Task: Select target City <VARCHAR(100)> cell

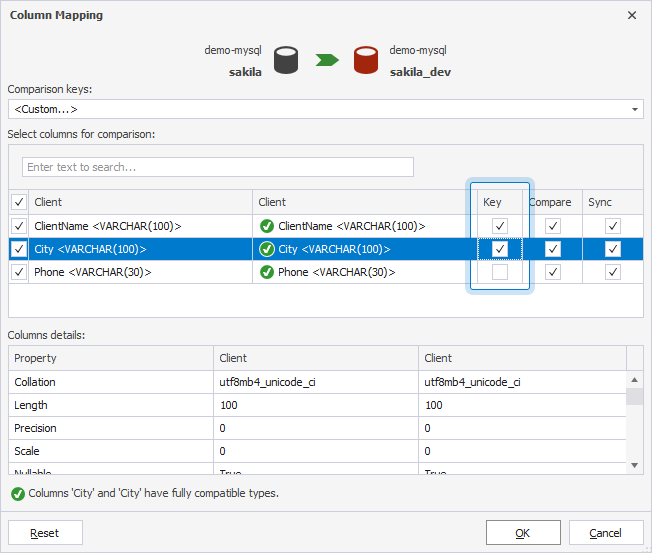Action: [x=365, y=249]
